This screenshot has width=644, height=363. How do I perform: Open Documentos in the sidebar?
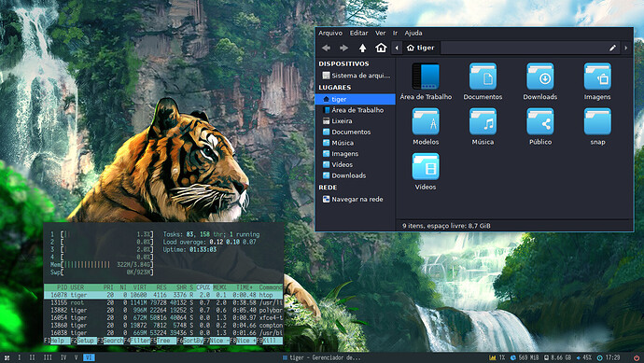356,132
